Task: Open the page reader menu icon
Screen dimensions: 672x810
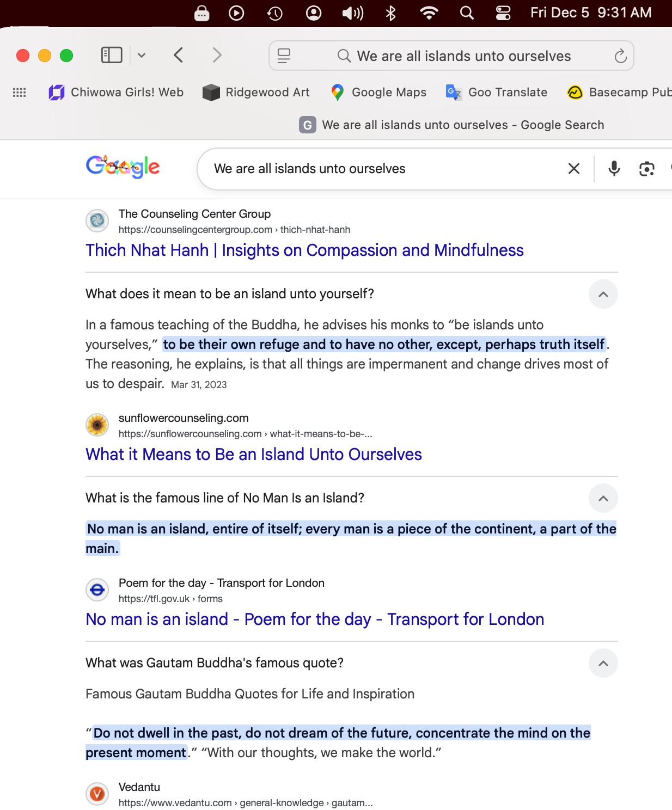Action: pyautogui.click(x=284, y=56)
